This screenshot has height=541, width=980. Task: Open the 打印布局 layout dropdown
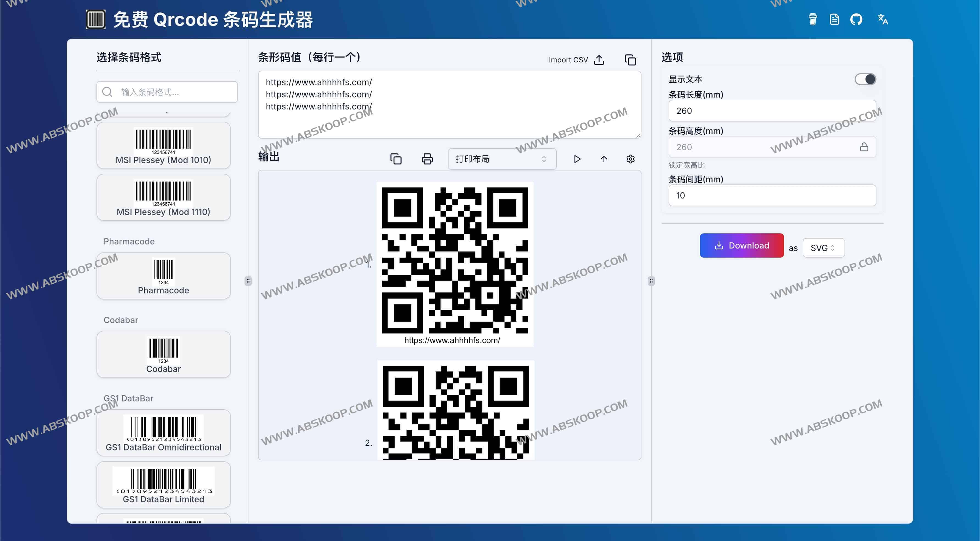point(502,159)
